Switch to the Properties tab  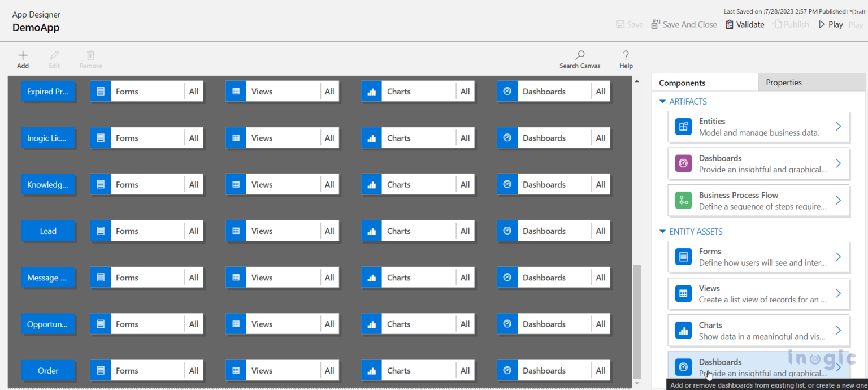coord(783,83)
